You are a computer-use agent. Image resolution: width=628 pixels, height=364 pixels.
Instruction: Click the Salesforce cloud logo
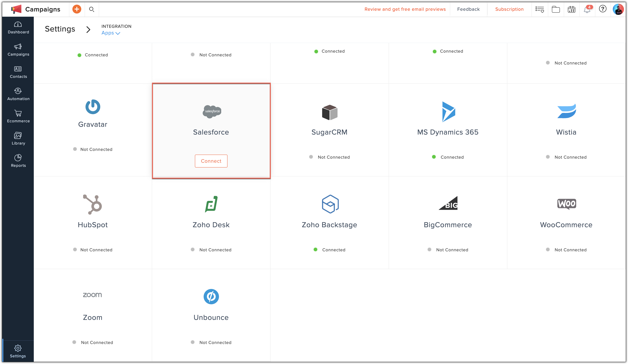(212, 111)
